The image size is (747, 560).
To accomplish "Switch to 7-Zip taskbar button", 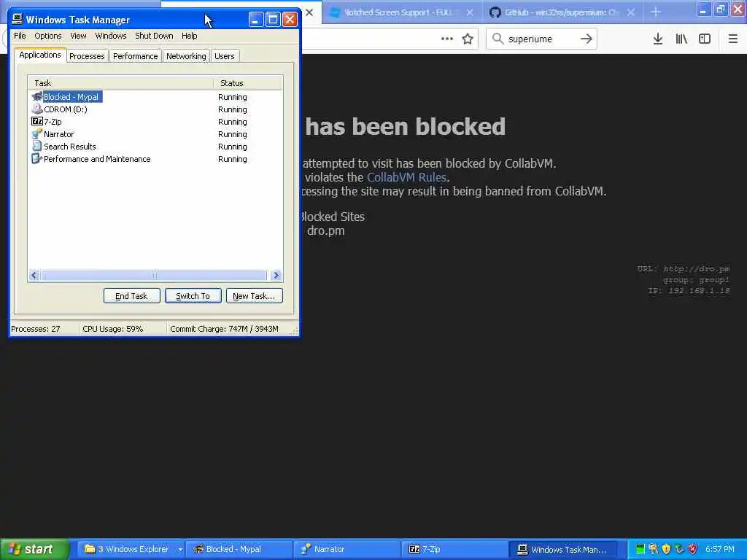I will 455,549.
